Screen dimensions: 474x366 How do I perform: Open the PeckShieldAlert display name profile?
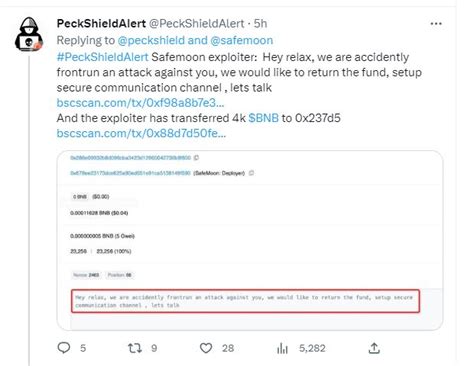[101, 24]
